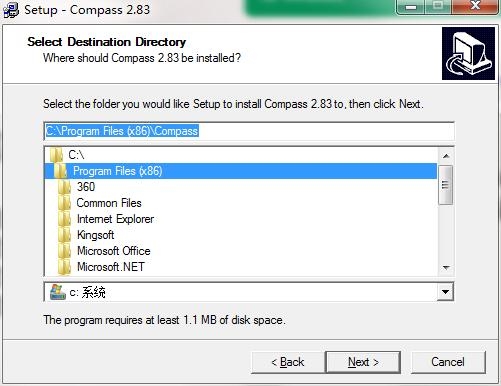Click the folder list scroll up arrow
The width and height of the screenshot is (501, 386).
[446, 156]
